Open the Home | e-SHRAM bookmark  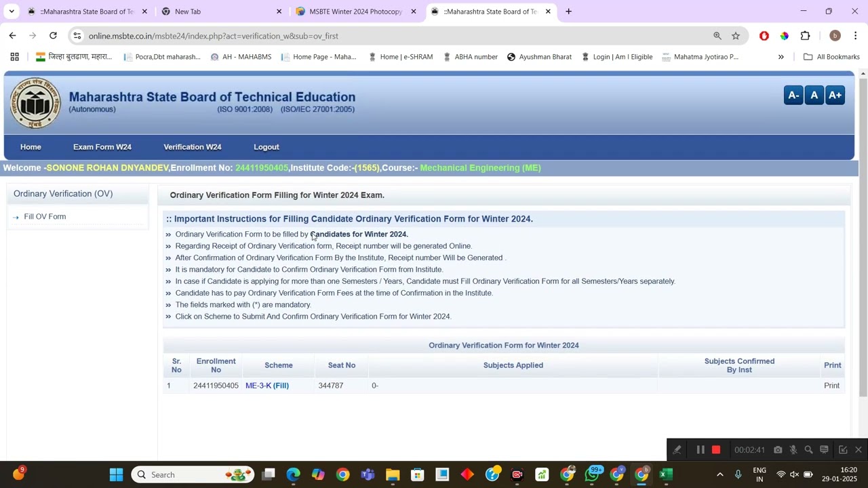click(400, 57)
